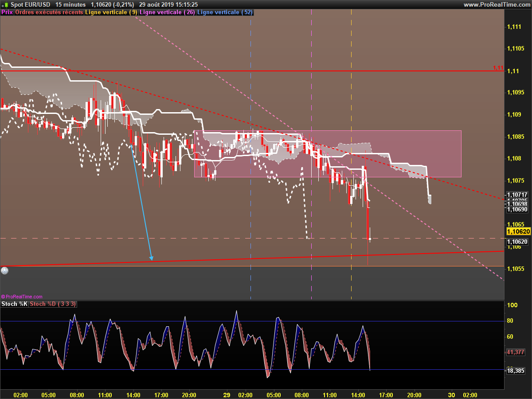Click the 41,377 stochastic value tag

pyautogui.click(x=516, y=352)
